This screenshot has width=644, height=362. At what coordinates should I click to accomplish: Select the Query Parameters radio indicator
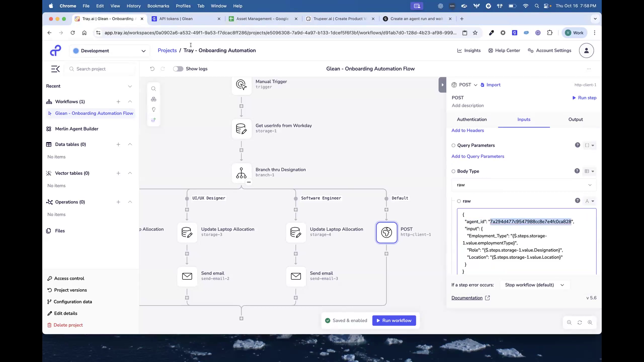(x=453, y=145)
